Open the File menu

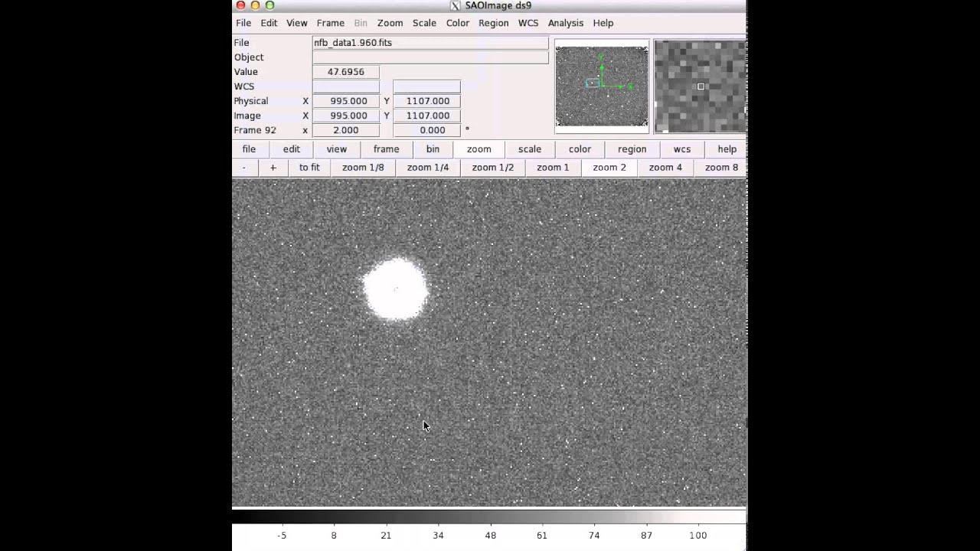(x=243, y=23)
